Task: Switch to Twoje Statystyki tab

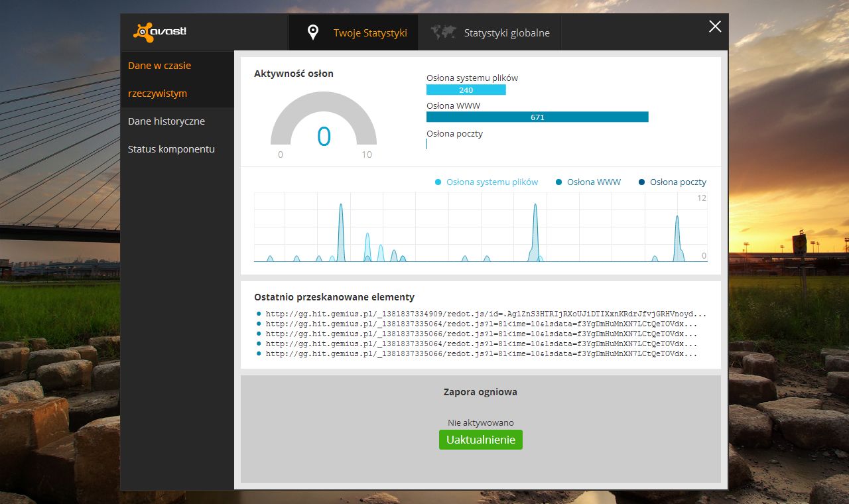Action: pyautogui.click(x=354, y=32)
